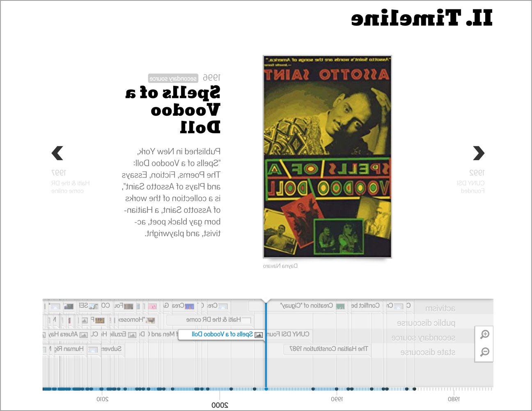Click the image icon on Afuera Hay marker

coord(83,335)
